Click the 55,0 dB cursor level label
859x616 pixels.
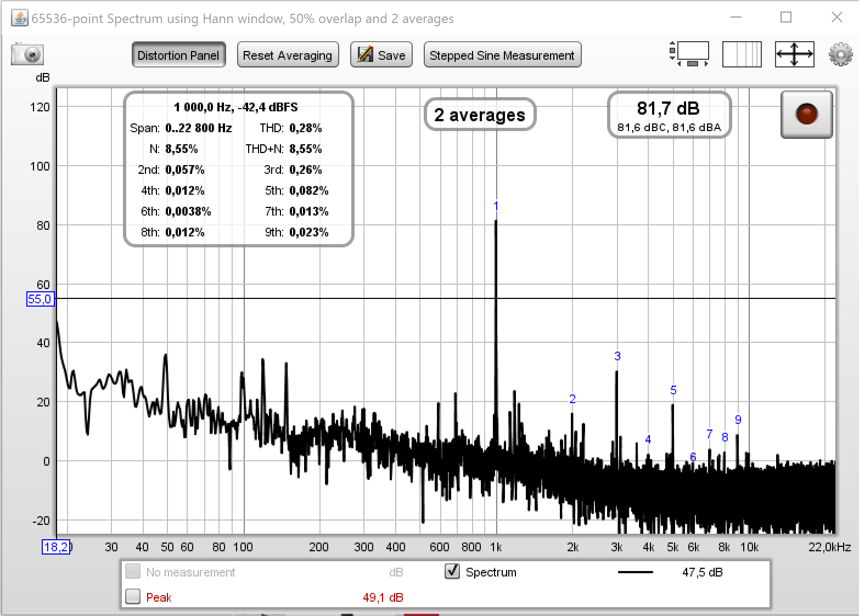click(x=40, y=299)
